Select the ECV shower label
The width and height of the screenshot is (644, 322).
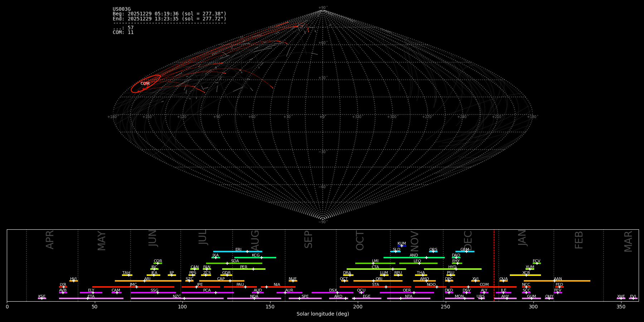coord(537,261)
